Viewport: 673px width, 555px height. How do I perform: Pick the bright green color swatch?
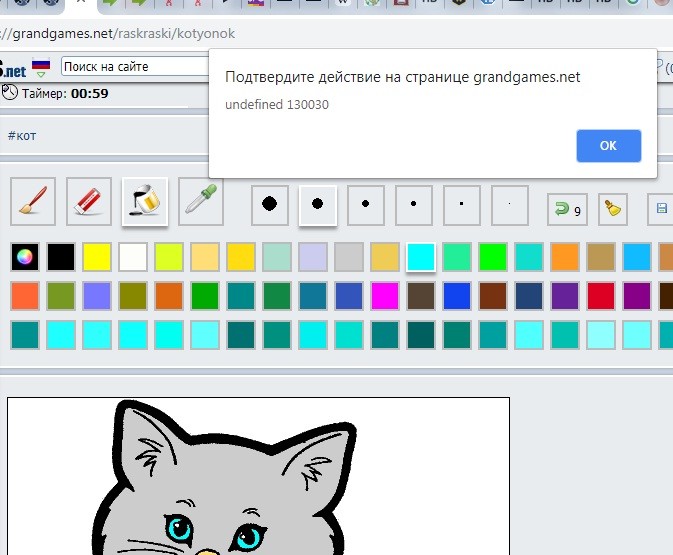(493, 257)
